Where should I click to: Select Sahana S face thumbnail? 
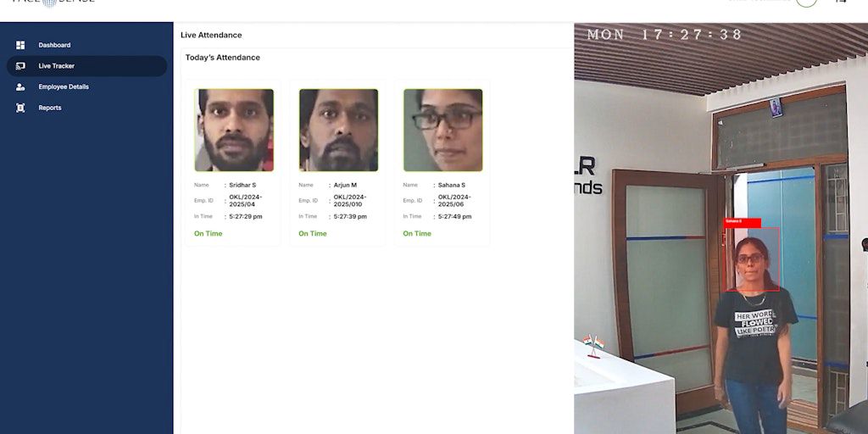pyautogui.click(x=442, y=130)
